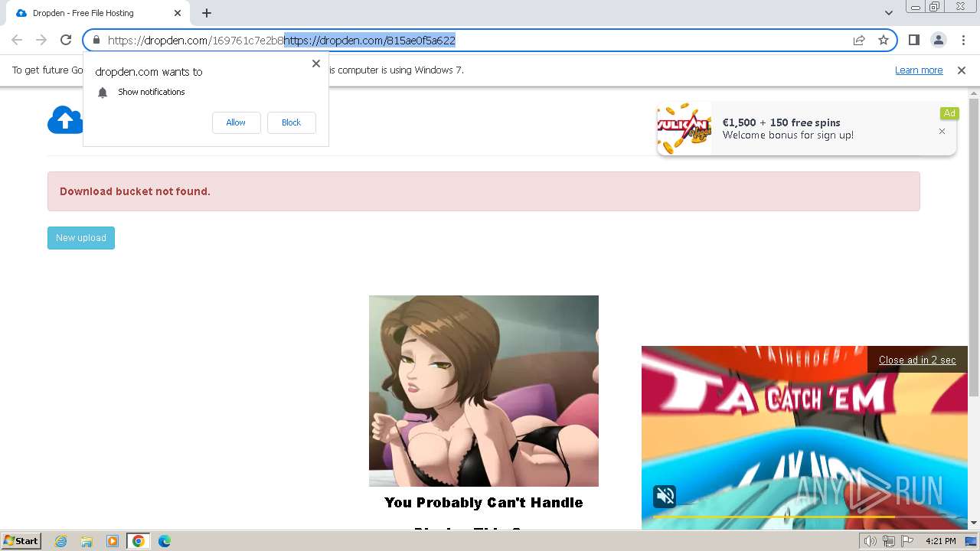Click the share page icon in address bar
The width and height of the screenshot is (980, 551).
click(x=859, y=40)
